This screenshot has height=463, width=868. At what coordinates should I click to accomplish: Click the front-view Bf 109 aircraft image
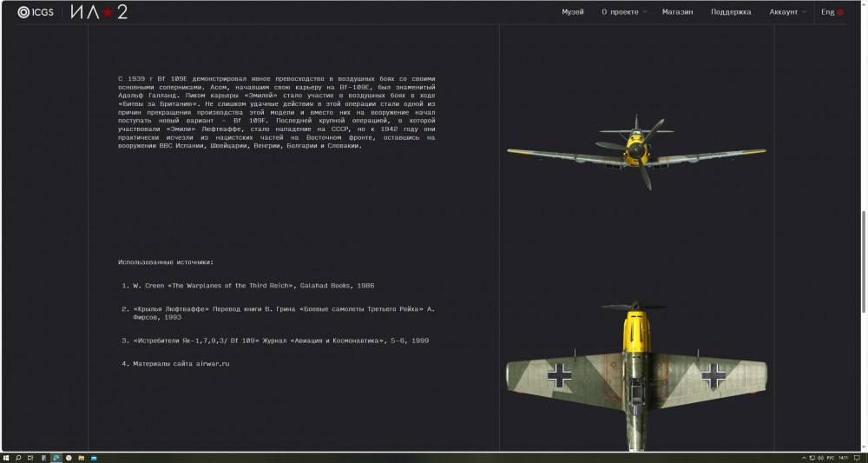[636, 152]
